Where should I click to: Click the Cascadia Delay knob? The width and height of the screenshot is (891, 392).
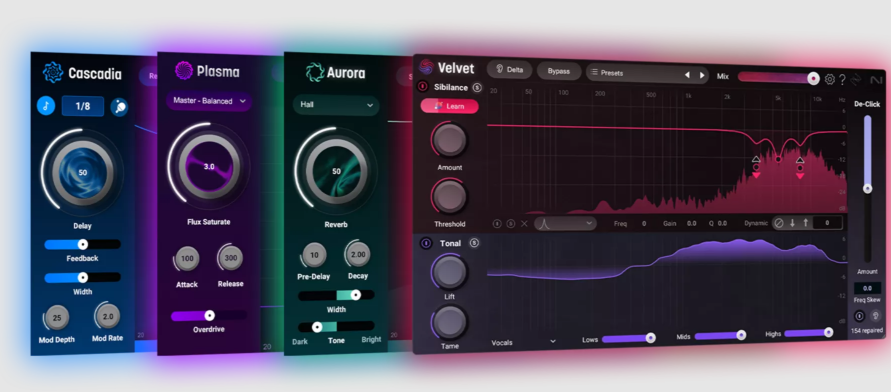(x=83, y=172)
